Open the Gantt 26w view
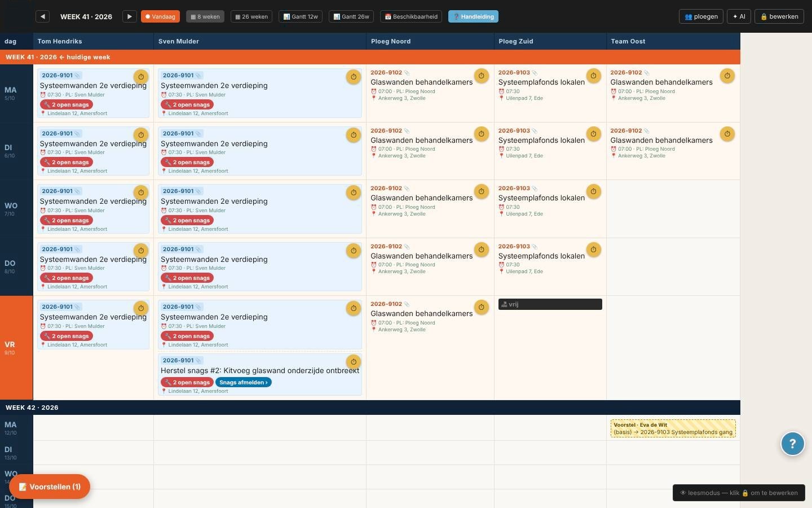The height and width of the screenshot is (508, 812). (351, 16)
